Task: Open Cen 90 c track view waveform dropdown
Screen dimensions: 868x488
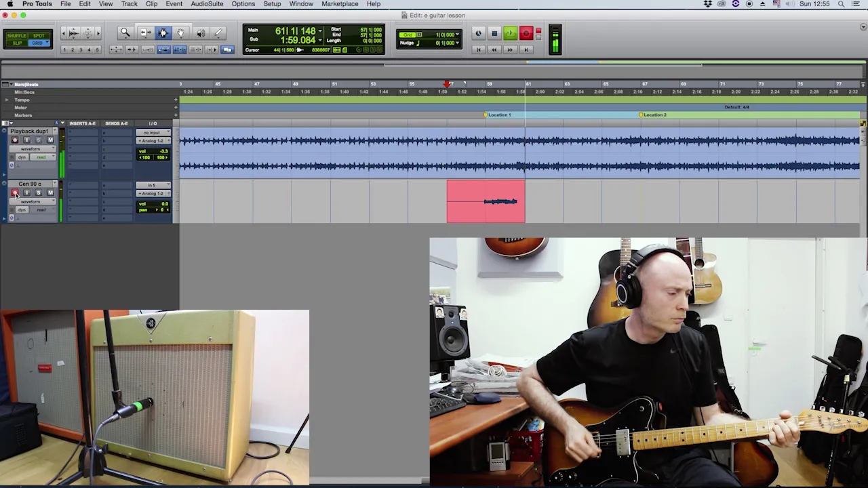Action: point(33,201)
